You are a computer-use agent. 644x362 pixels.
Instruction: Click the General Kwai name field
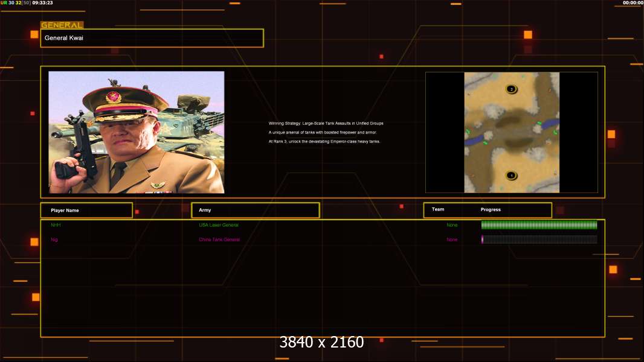[152, 38]
